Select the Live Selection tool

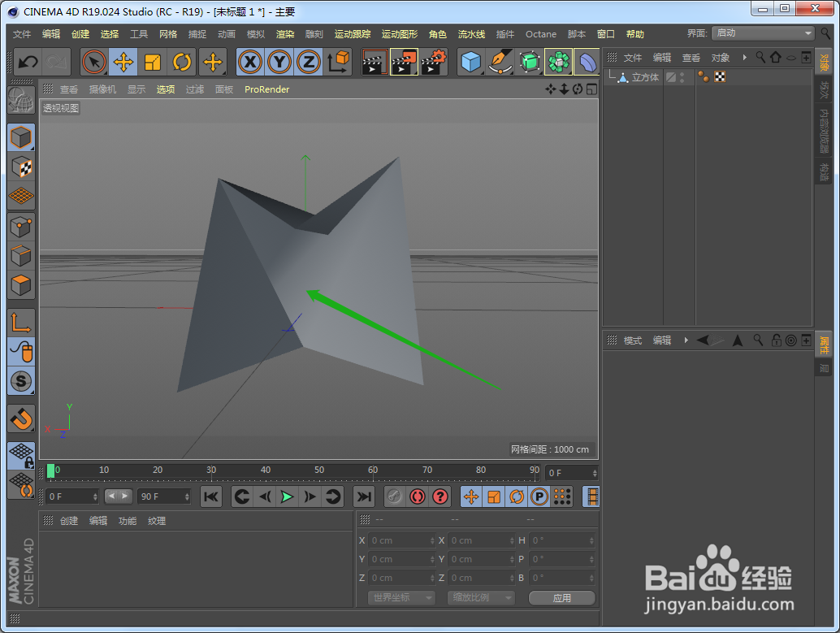(x=94, y=63)
